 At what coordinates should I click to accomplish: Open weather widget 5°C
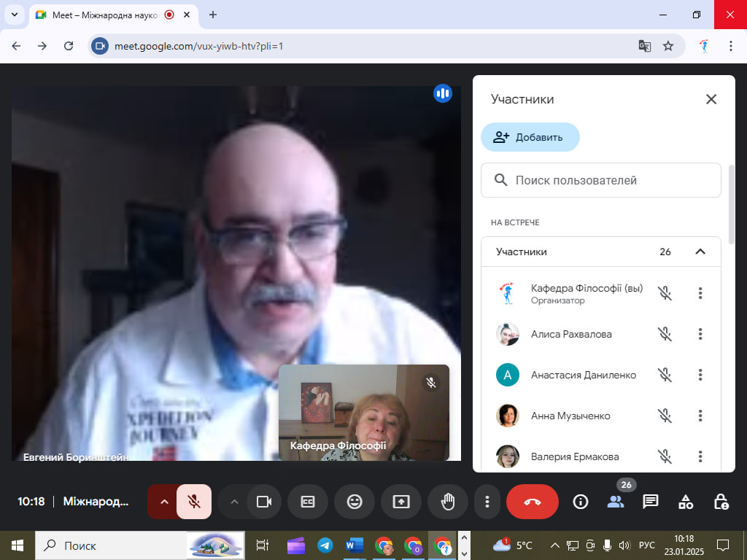[x=513, y=545]
